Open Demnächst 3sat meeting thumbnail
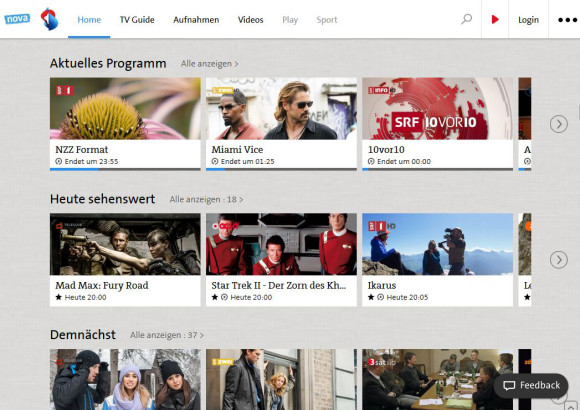The image size is (580, 410). click(438, 380)
